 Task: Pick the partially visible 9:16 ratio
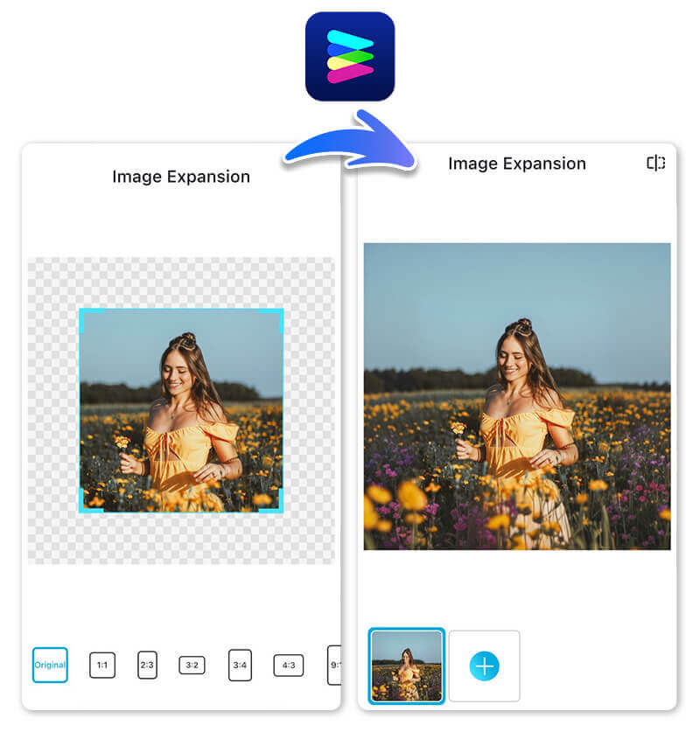pos(334,665)
